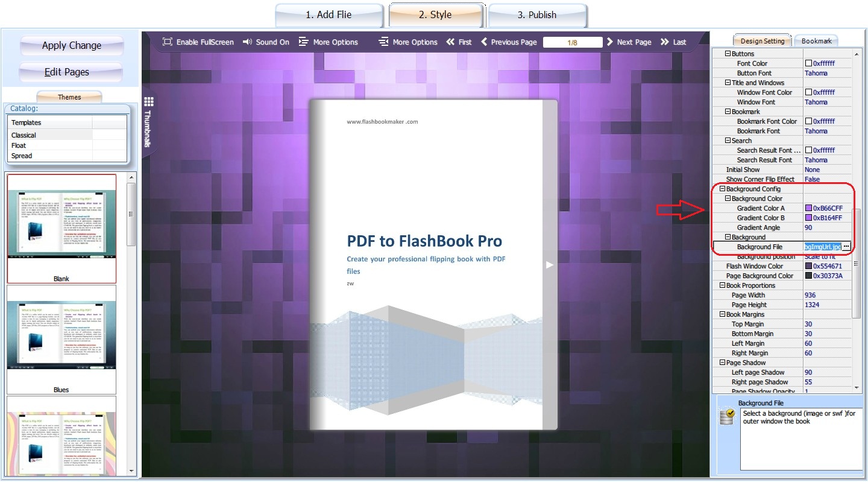The height and width of the screenshot is (482, 868).
Task: Click Previous Page arrow icon
Action: [x=484, y=42]
